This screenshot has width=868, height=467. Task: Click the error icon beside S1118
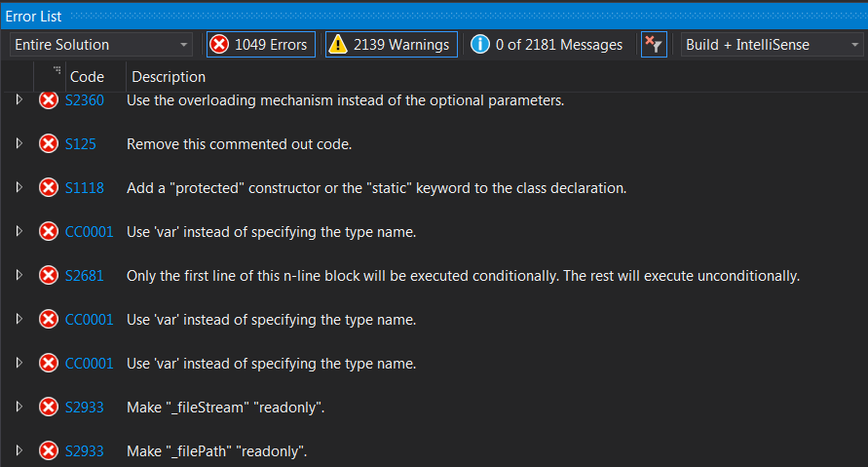tap(48, 188)
